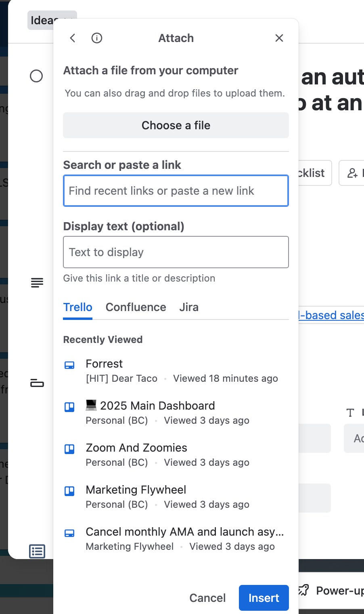Click the Checklist button on card
364x614 pixels.
(x=314, y=173)
